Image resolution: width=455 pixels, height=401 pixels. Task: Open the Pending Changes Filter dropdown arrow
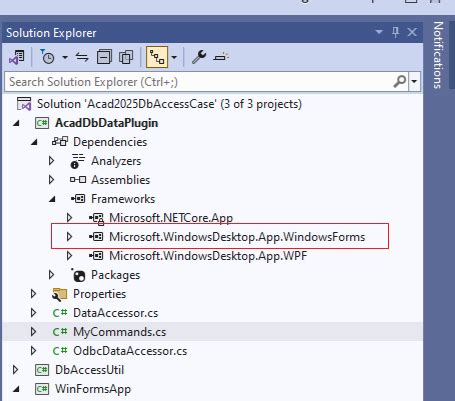coord(65,57)
